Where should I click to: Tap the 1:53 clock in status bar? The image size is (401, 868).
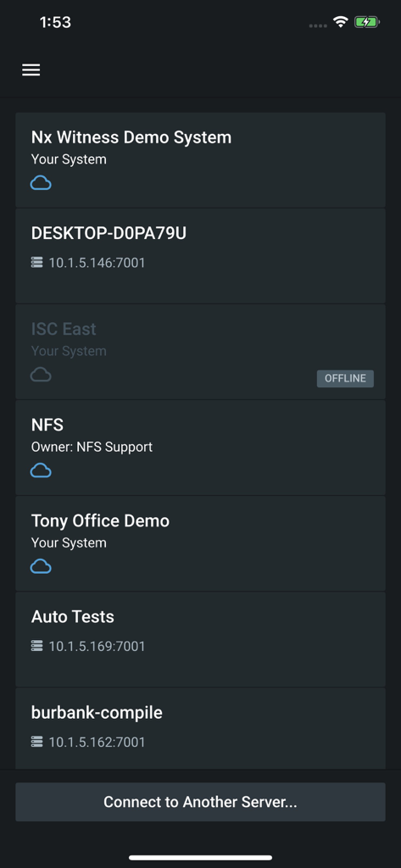55,22
